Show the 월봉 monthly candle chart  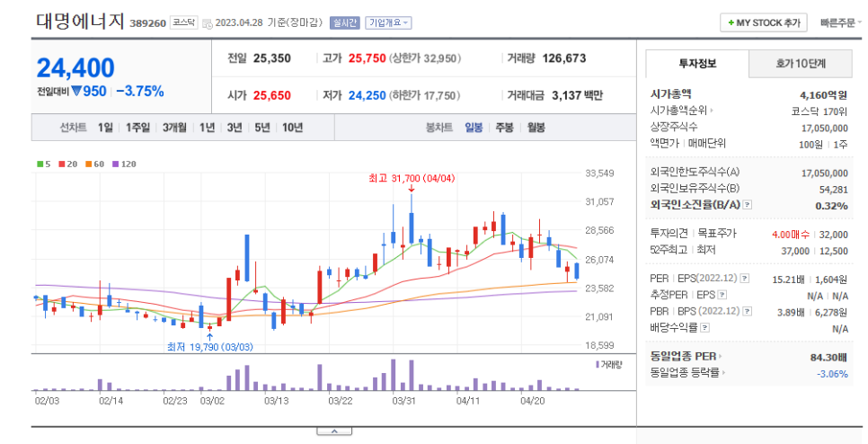pos(536,128)
